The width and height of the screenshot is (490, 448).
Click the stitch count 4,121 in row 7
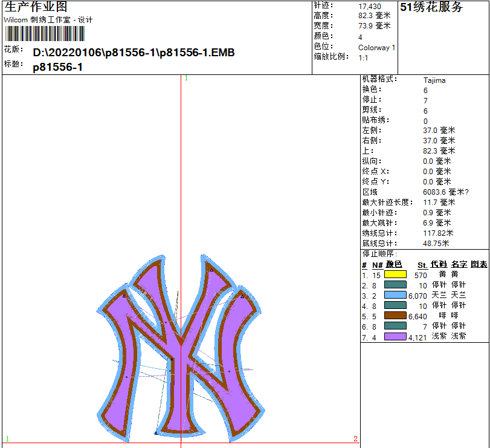[417, 337]
